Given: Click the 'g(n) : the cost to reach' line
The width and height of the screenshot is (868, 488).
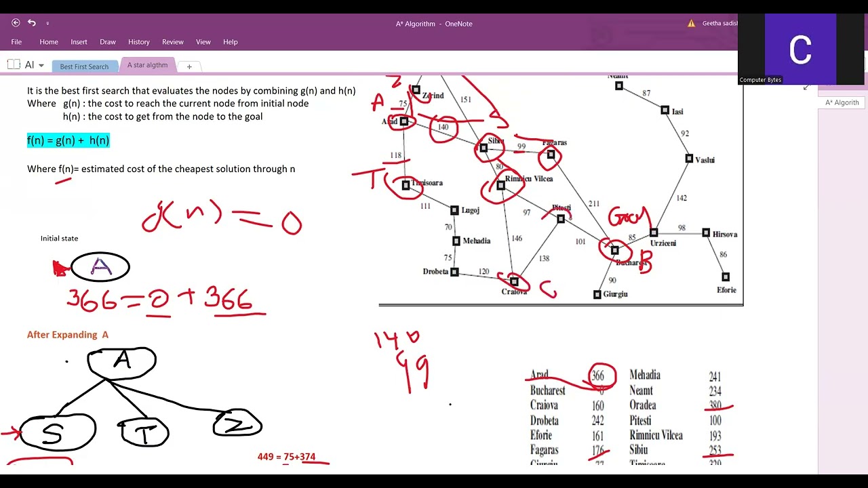Looking at the screenshot, I should click(x=186, y=104).
